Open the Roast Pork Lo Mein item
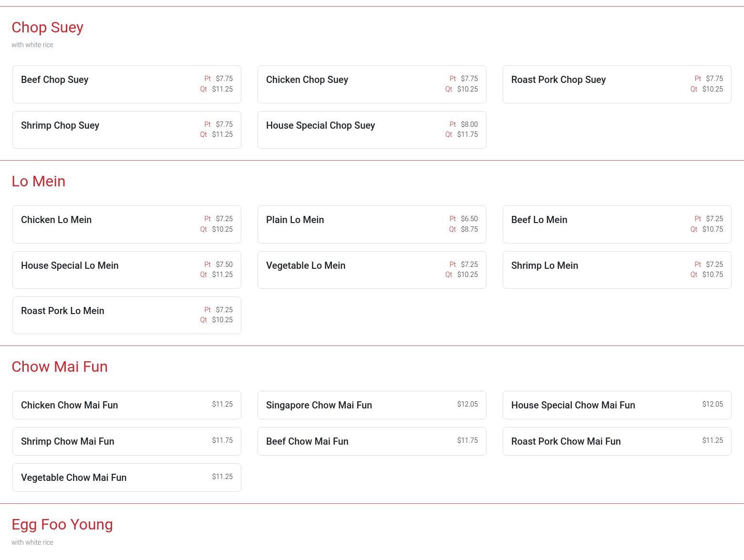The height and width of the screenshot is (560, 744). tap(126, 315)
